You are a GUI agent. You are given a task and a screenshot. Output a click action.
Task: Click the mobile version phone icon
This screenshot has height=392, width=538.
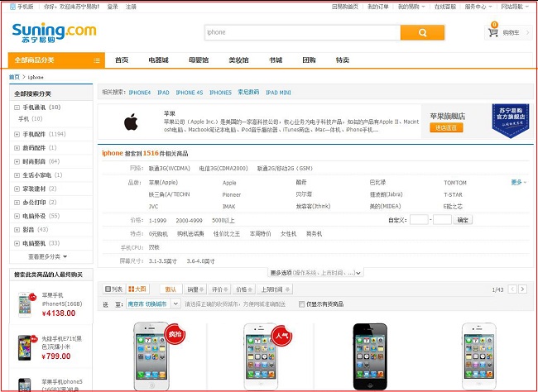pyautogui.click(x=12, y=7)
